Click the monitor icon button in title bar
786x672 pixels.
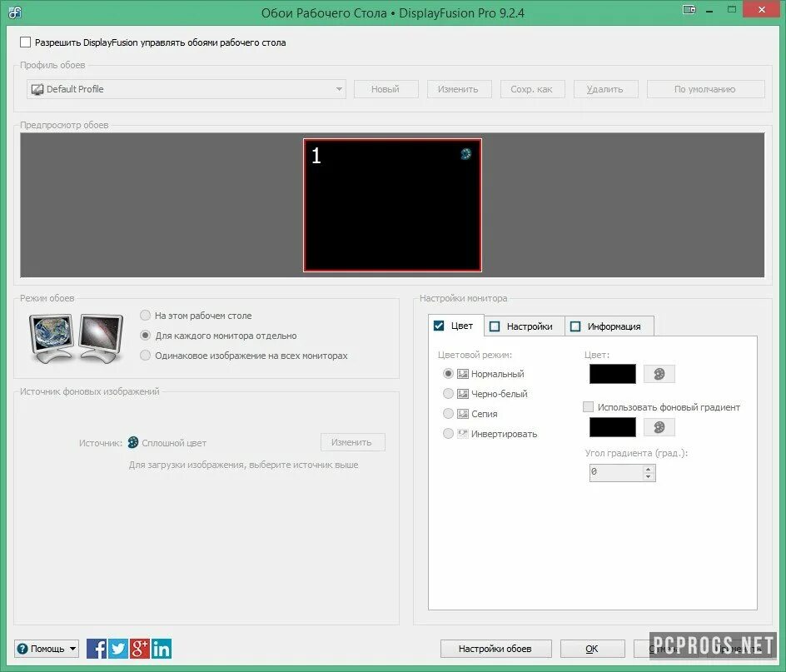tap(689, 9)
